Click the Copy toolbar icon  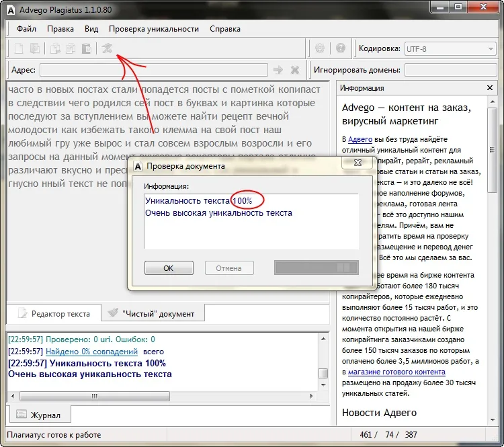[x=71, y=48]
